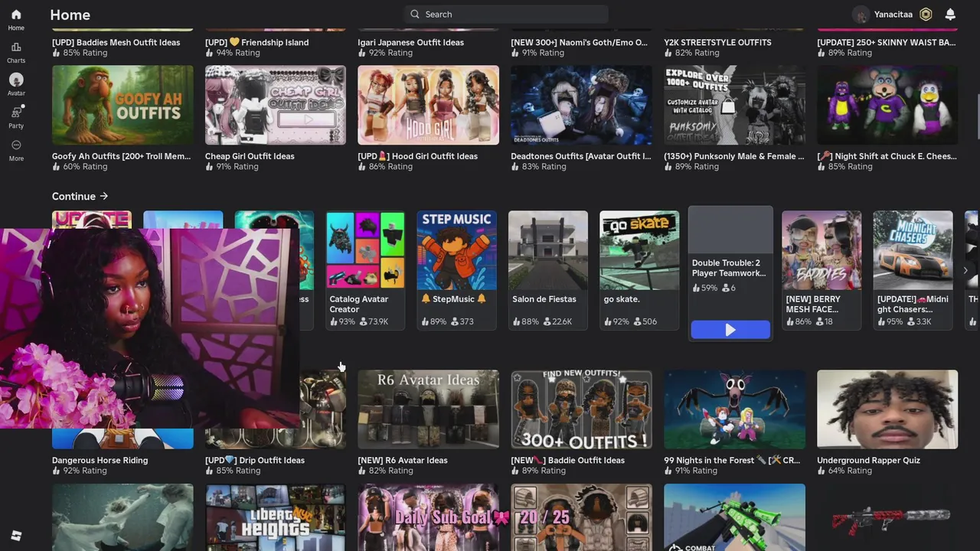Click Drip Outfit Ideas title

click(x=255, y=460)
